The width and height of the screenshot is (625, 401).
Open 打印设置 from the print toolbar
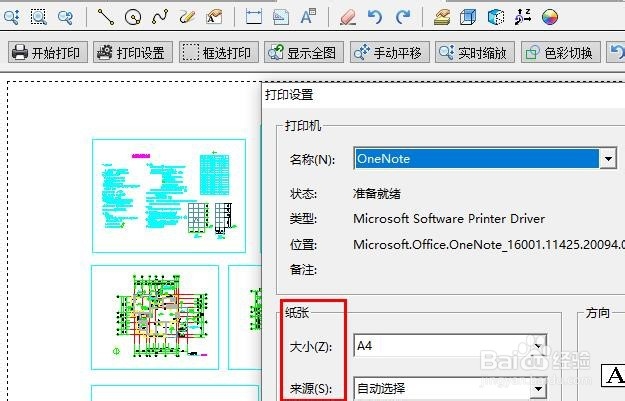(x=133, y=52)
